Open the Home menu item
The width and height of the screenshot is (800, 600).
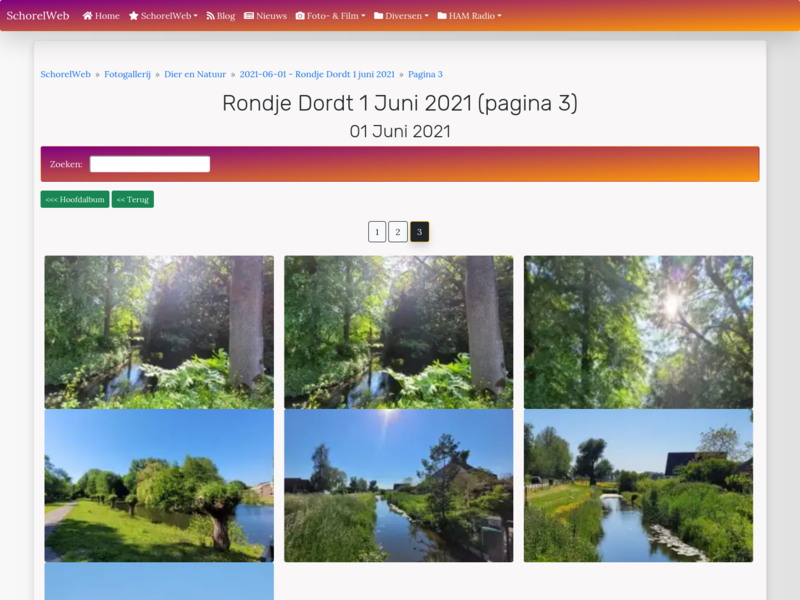click(x=101, y=16)
